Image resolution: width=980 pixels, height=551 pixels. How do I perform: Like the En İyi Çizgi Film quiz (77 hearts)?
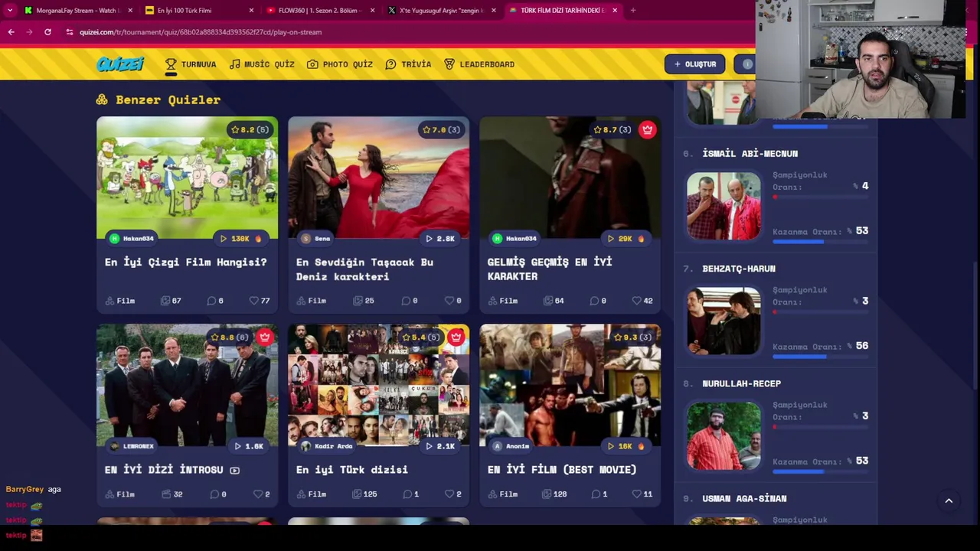point(260,301)
